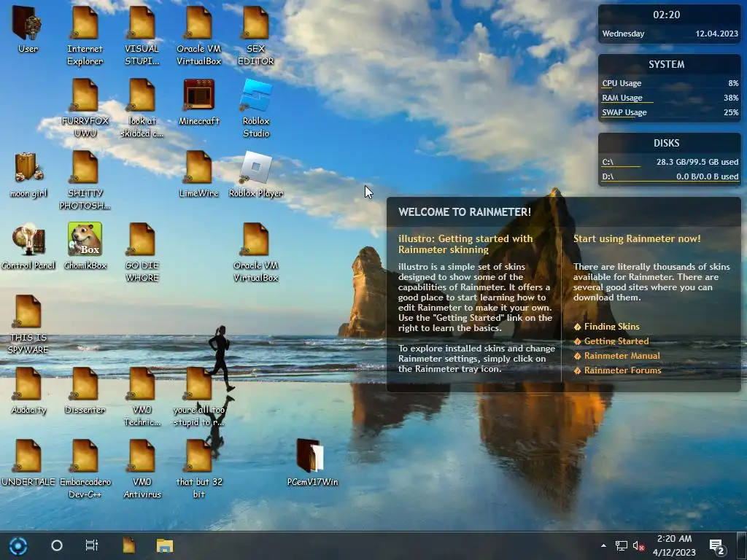
Task: Select the Oracle VM VirtualBox icon below Roblox Player
Action: (x=256, y=252)
